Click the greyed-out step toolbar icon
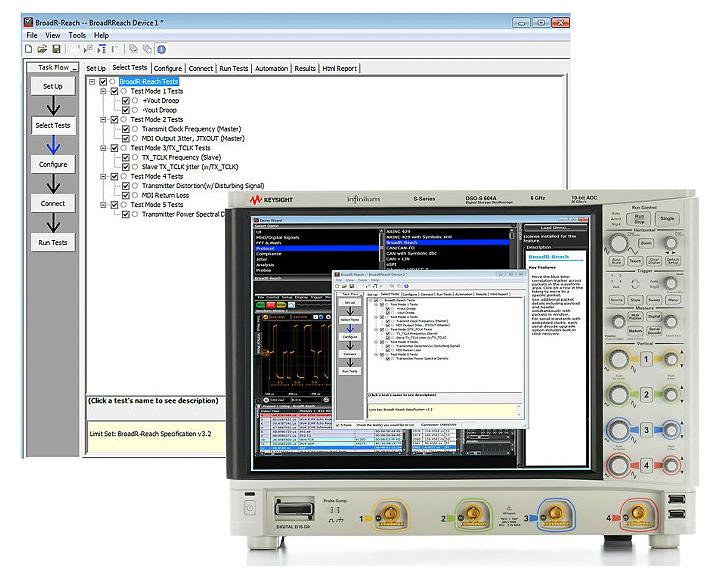Viewport: 720px width, 582px height. pyautogui.click(x=115, y=49)
